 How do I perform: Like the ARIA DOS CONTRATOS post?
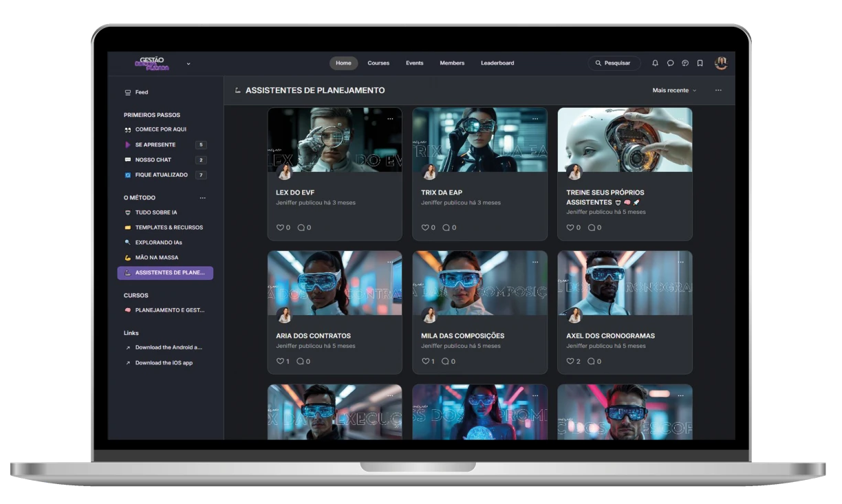click(x=279, y=361)
